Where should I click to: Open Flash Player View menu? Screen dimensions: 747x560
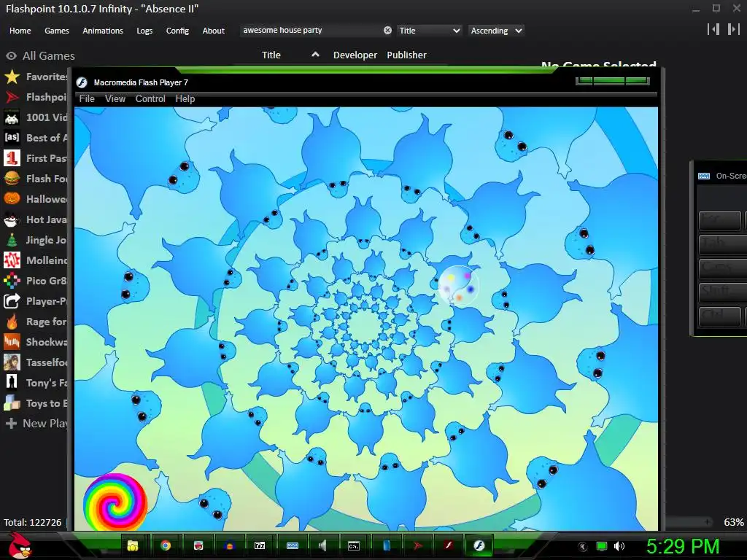coord(115,98)
